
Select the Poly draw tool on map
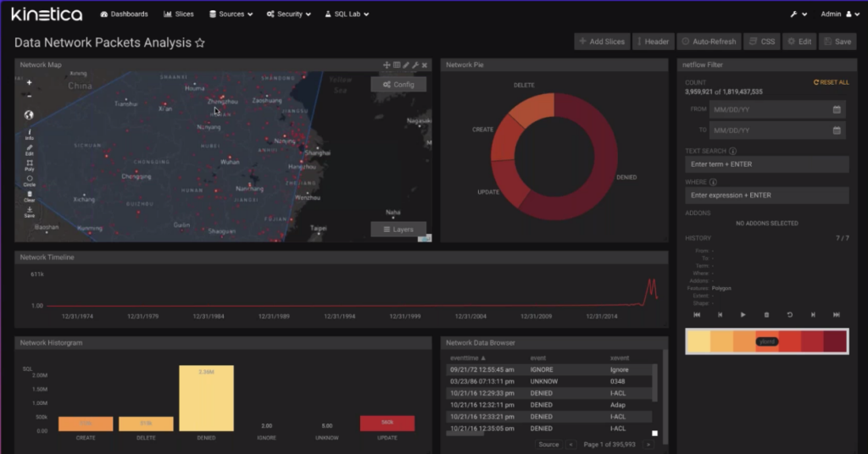(x=30, y=164)
